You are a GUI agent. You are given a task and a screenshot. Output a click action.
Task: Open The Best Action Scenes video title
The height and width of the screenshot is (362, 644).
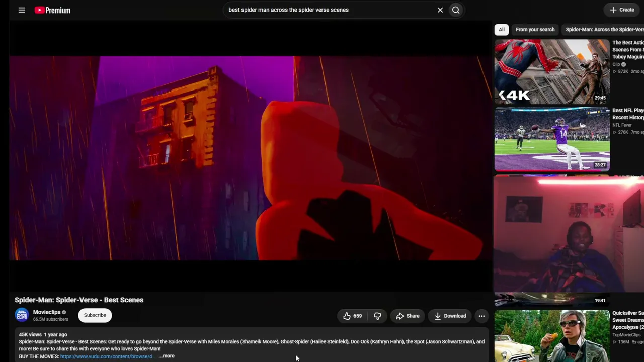628,50
